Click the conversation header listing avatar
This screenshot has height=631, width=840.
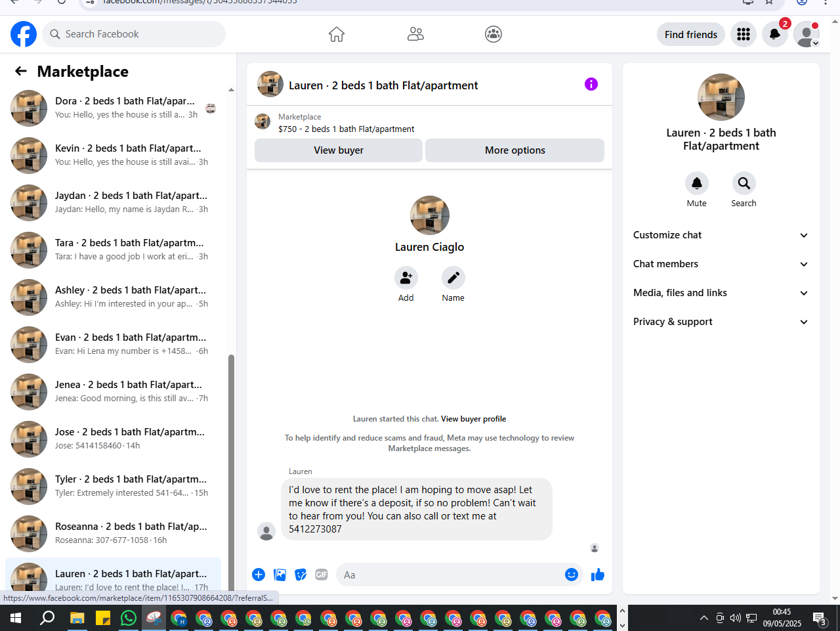click(270, 84)
